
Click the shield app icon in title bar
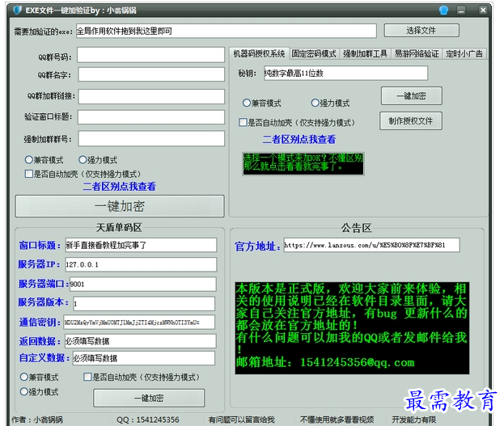tap(17, 11)
